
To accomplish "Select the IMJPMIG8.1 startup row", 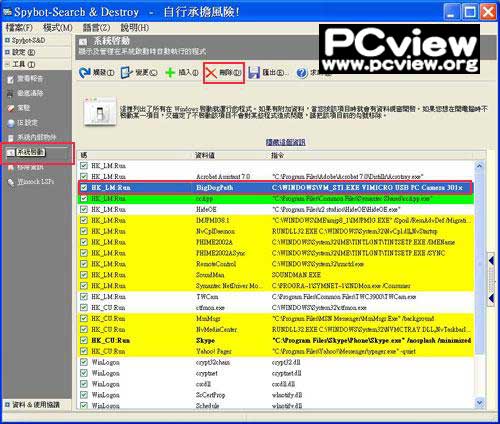I will point(276,220).
